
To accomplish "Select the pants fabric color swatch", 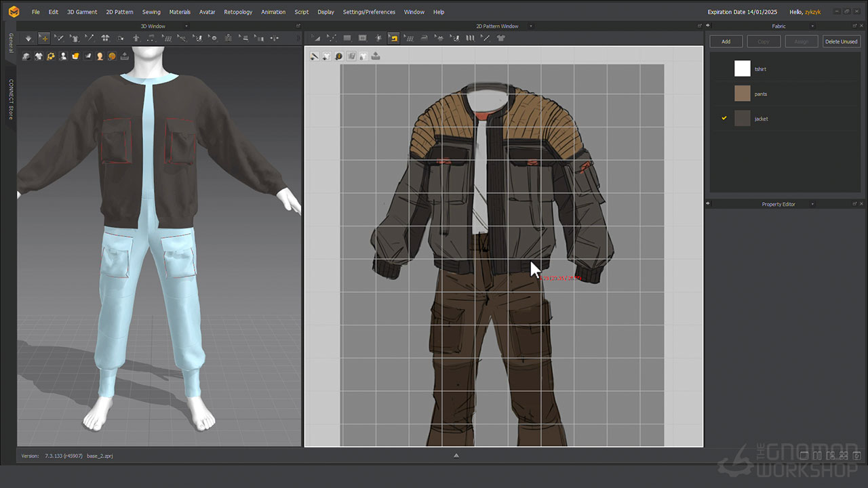I will click(x=743, y=94).
